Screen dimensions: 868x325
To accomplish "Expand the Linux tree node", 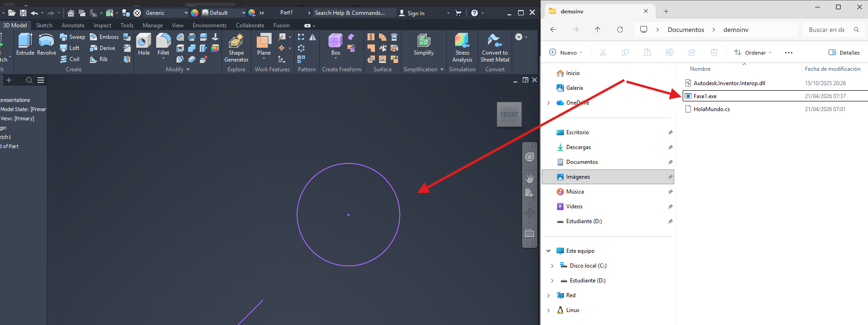I will pyautogui.click(x=549, y=310).
